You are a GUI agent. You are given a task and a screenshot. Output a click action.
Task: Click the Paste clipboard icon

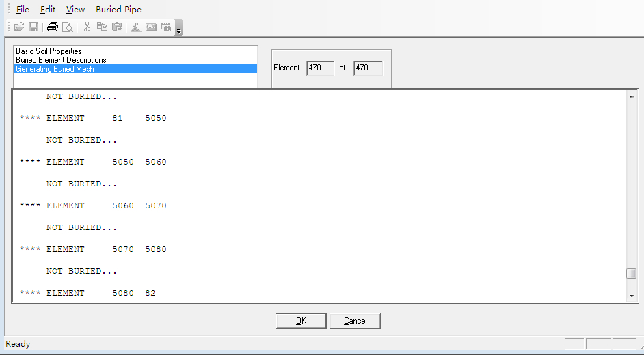[117, 27]
